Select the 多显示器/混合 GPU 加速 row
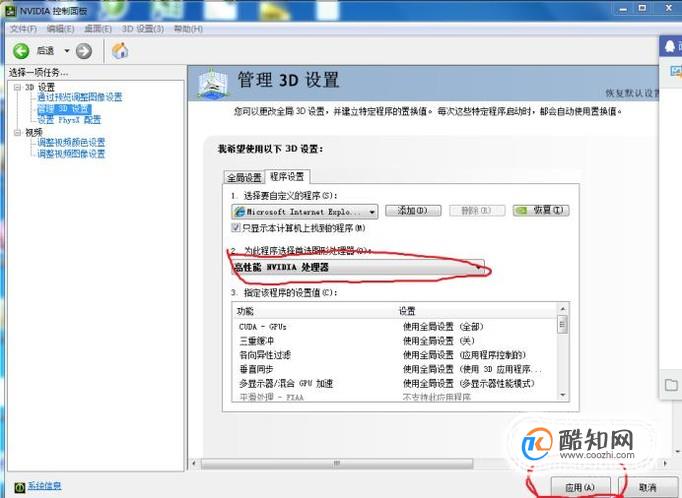Screen dimensions: 682x498 [394, 384]
